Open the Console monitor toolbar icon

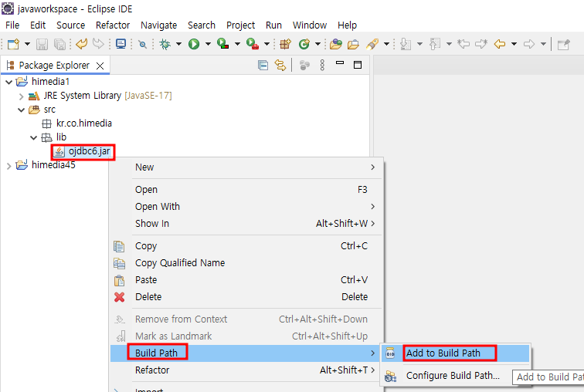121,44
